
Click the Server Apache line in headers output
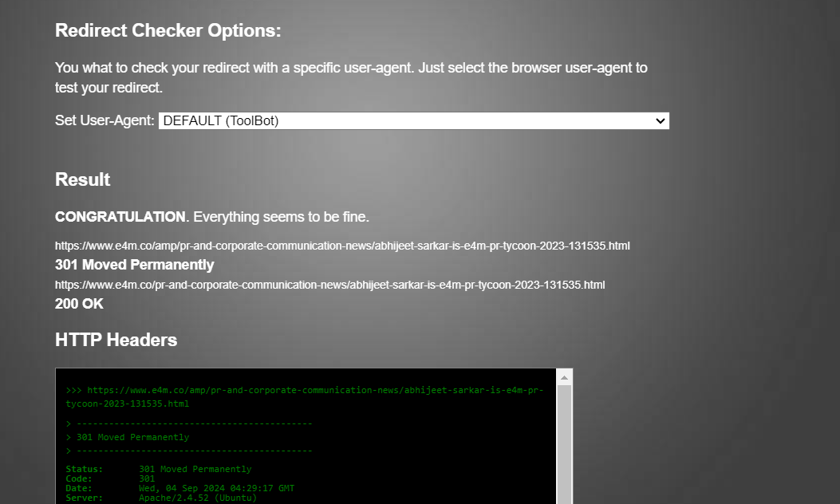click(x=161, y=498)
